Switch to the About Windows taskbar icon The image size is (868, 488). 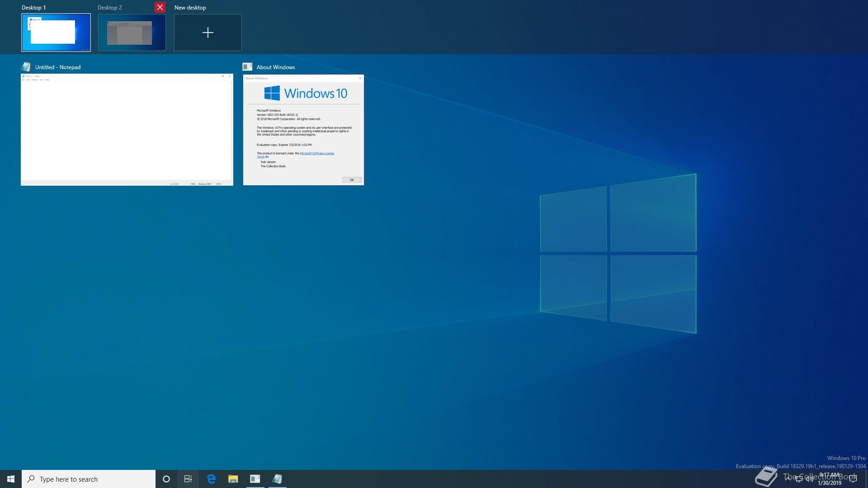tap(255, 479)
